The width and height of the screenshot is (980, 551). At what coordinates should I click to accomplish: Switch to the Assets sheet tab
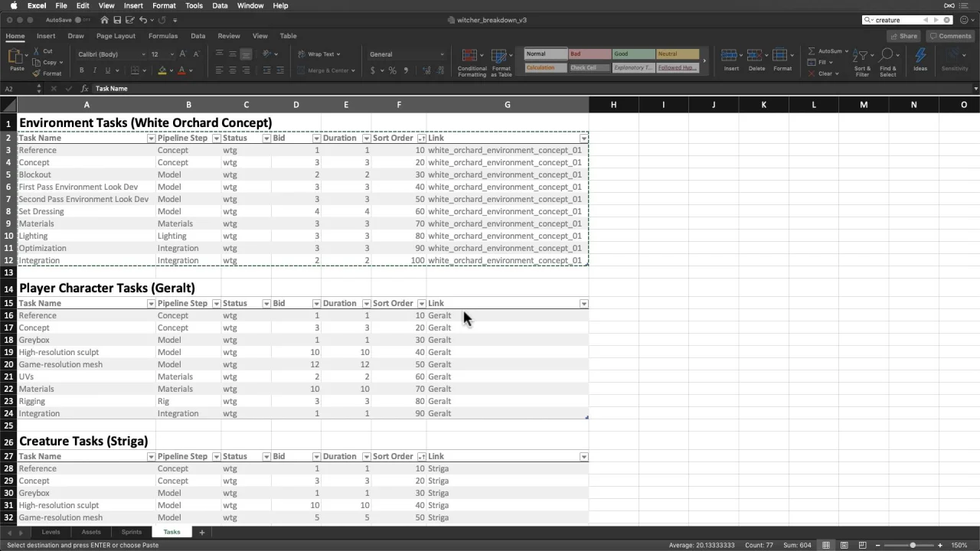tap(91, 532)
